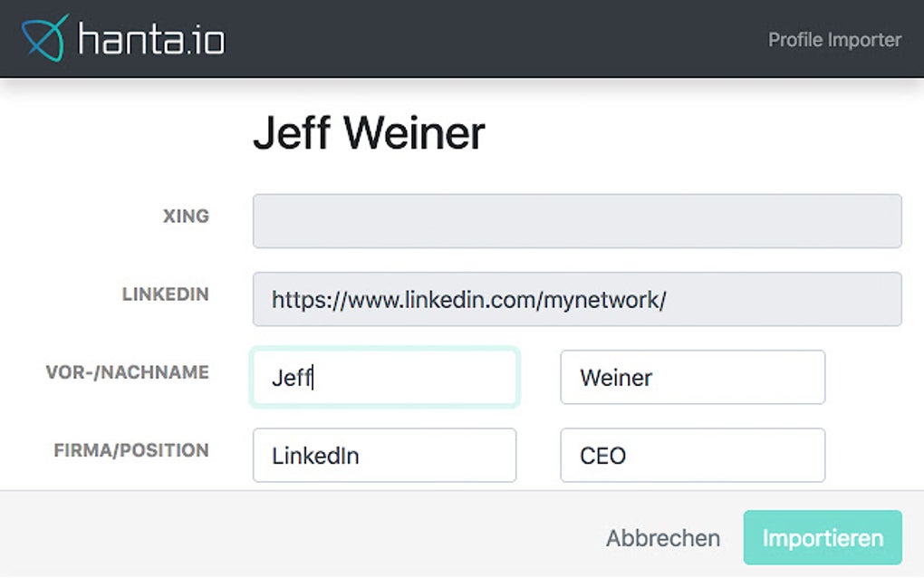Click empty gray footer bar area
The height and width of the screenshot is (578, 924).
click(294, 534)
